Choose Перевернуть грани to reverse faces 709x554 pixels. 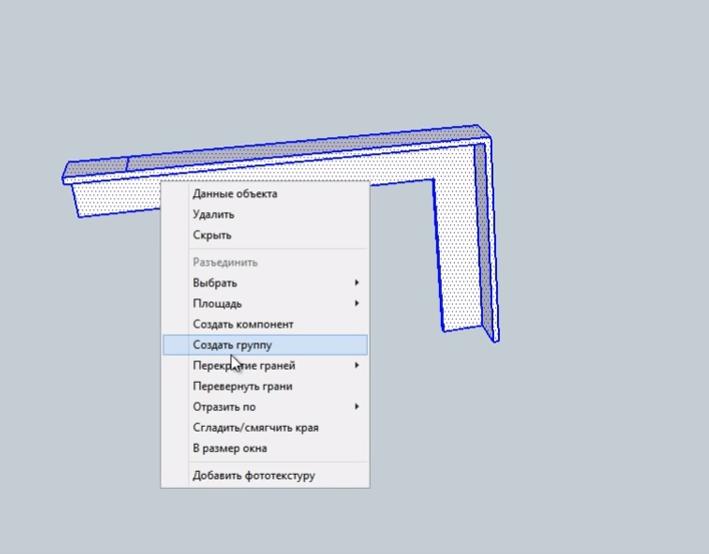point(242,386)
